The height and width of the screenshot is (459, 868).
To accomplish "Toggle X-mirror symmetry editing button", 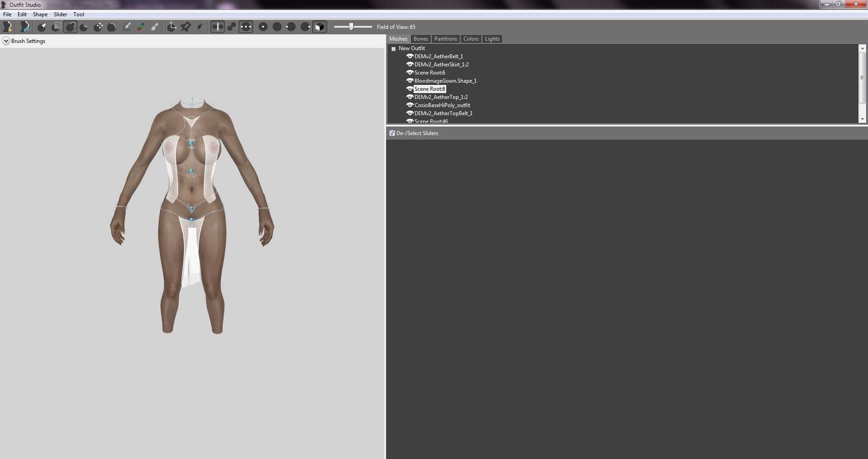I will (x=217, y=27).
